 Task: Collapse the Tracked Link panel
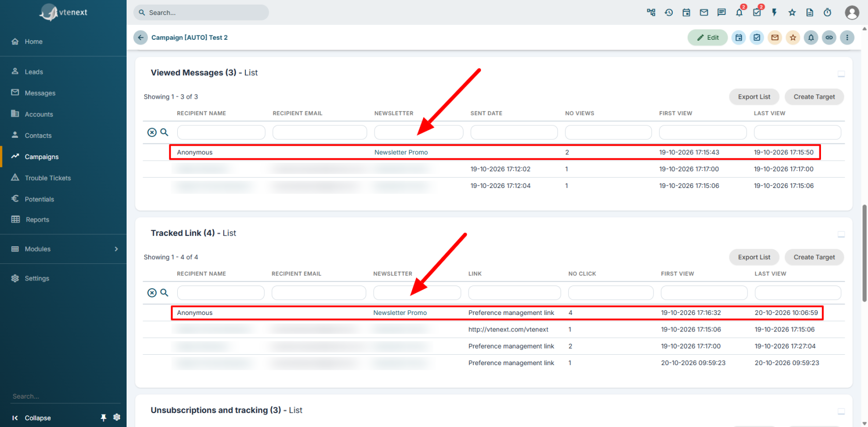(841, 234)
